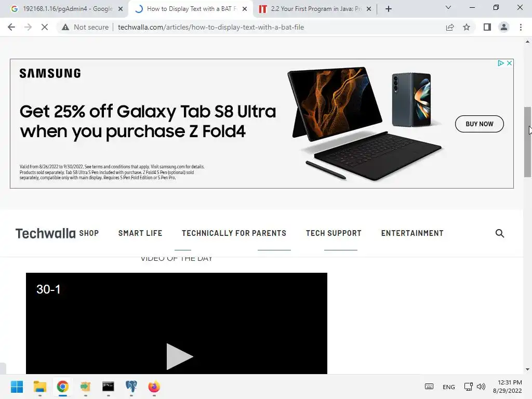
Task: Open the AdChoices info icon on the ad
Action: pos(500,63)
